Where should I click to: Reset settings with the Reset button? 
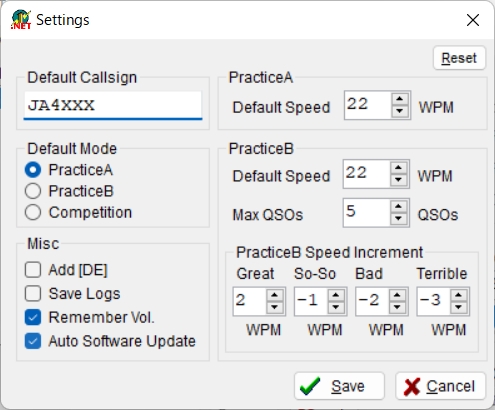tap(459, 58)
